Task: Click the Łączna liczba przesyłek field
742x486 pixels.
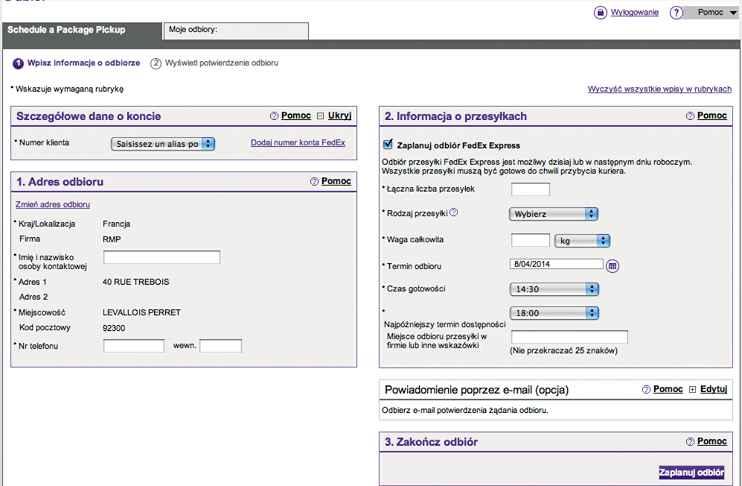Action: pyautogui.click(x=530, y=189)
